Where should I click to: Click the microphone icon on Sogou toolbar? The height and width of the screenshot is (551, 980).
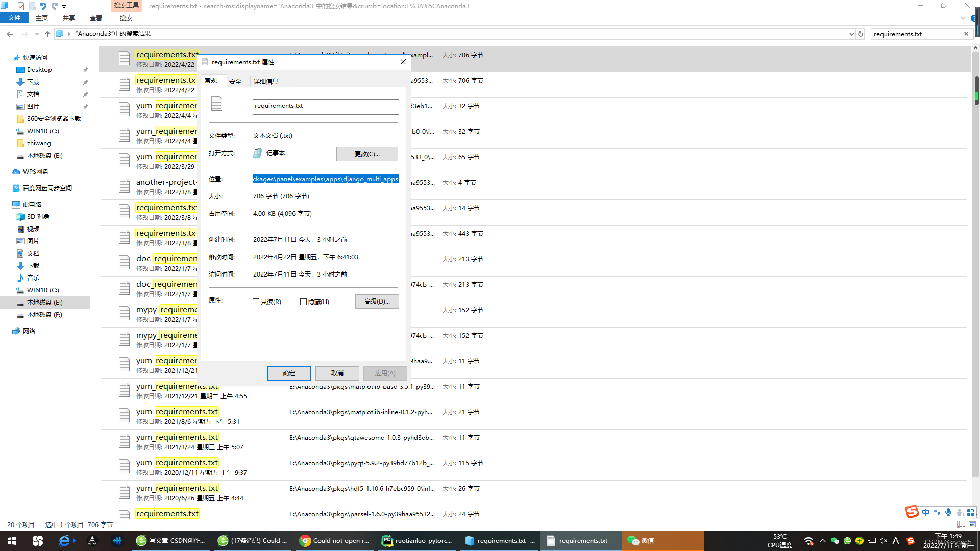[x=948, y=512]
